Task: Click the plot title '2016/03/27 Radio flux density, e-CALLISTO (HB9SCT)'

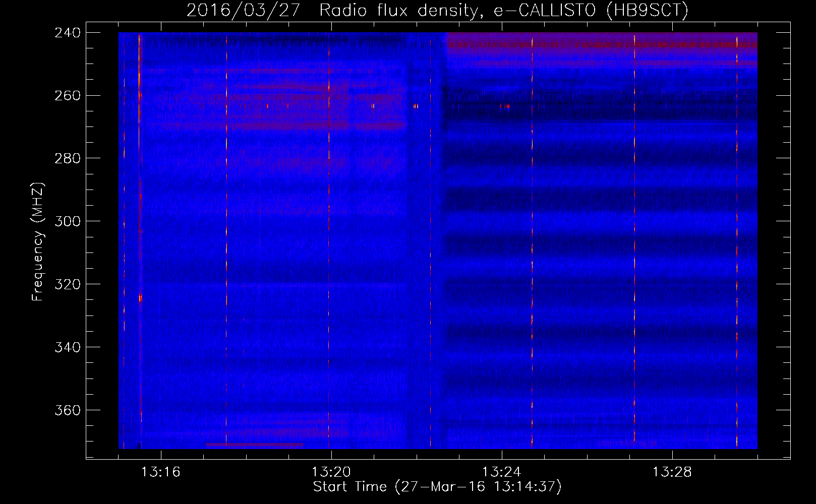Action: pyautogui.click(x=437, y=10)
